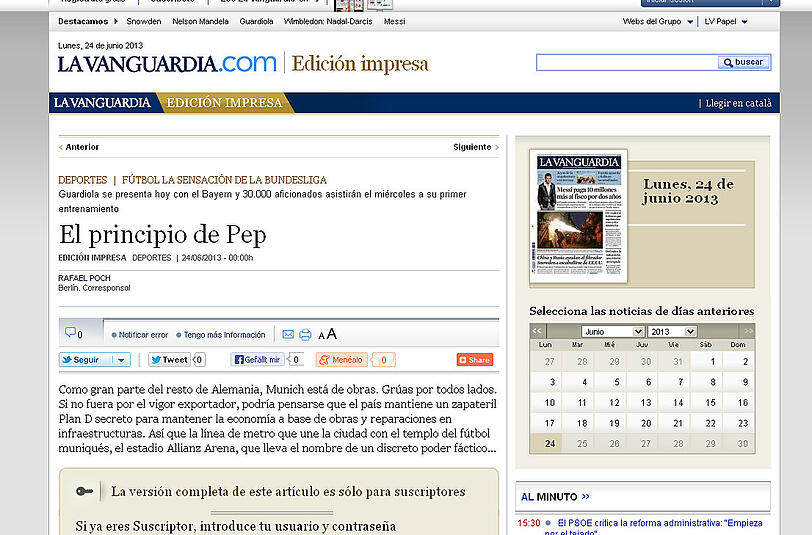Viewport: 812px width, 535px height.
Task: Expand Webs del Grupo menu
Action: (x=658, y=21)
